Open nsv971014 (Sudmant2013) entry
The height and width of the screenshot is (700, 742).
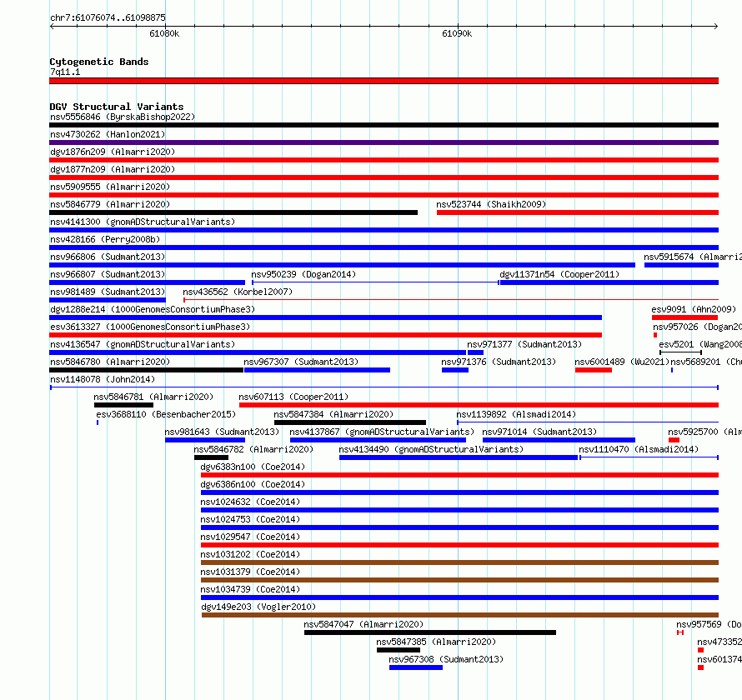tap(539, 432)
